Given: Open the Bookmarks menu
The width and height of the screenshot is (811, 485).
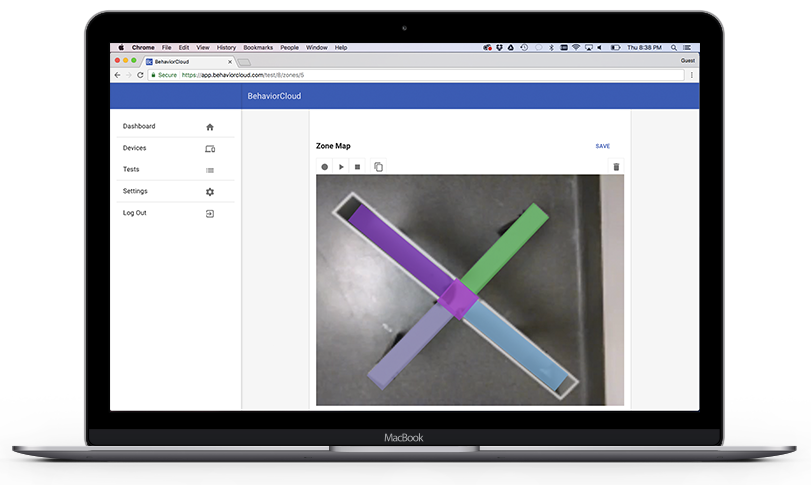Looking at the screenshot, I should [x=258, y=47].
